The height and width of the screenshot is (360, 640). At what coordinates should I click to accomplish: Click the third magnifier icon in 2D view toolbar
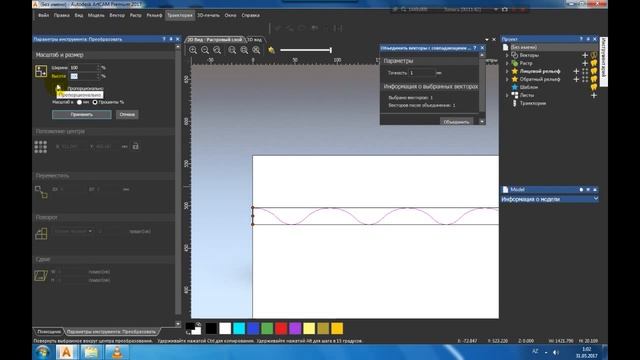(x=217, y=50)
